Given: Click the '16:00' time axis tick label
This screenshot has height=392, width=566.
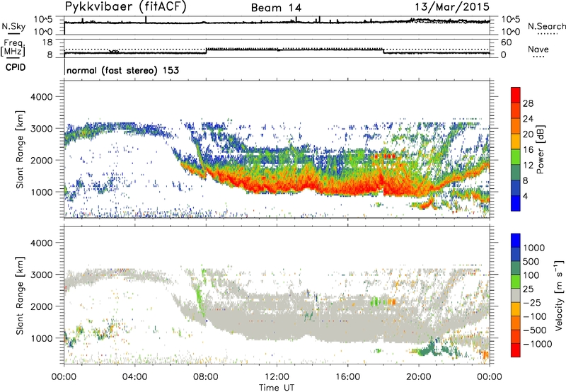Looking at the screenshot, I should pos(347,377).
